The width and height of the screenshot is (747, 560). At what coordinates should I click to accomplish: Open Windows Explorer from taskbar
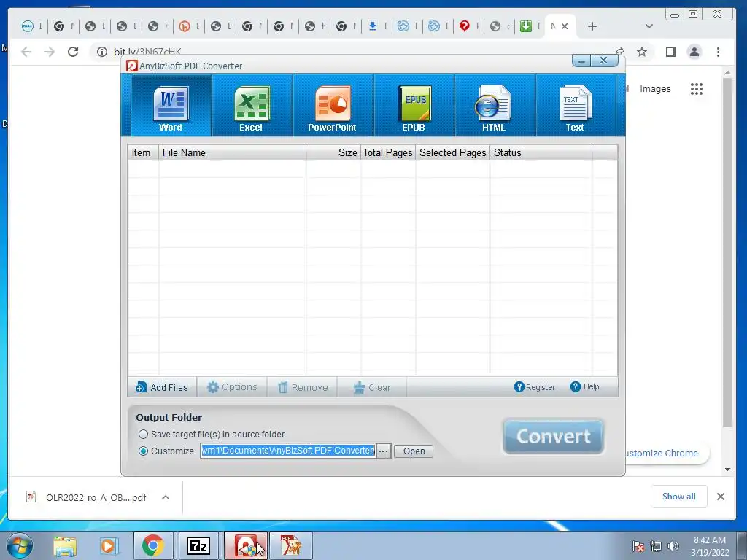tap(65, 545)
